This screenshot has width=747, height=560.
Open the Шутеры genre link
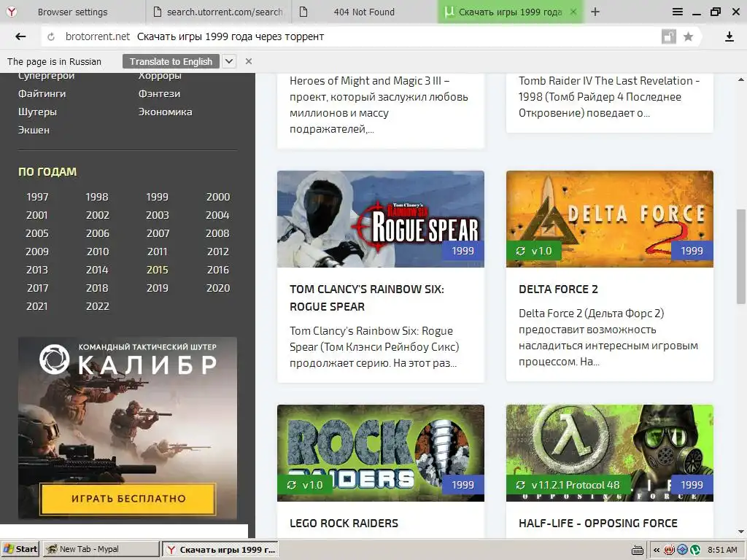(37, 112)
